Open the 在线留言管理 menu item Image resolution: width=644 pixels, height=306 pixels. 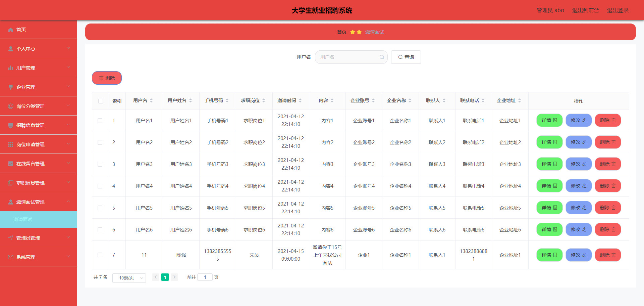[x=39, y=164]
